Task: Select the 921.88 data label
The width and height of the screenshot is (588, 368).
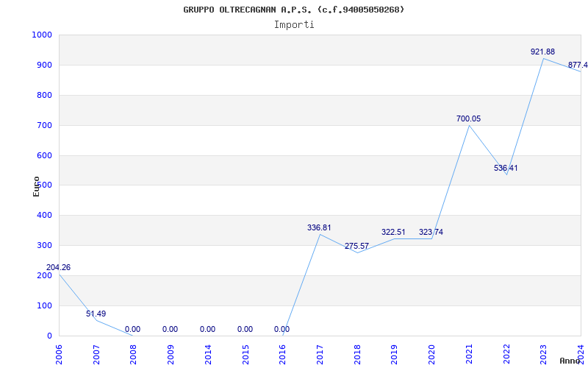Action: pyautogui.click(x=542, y=52)
